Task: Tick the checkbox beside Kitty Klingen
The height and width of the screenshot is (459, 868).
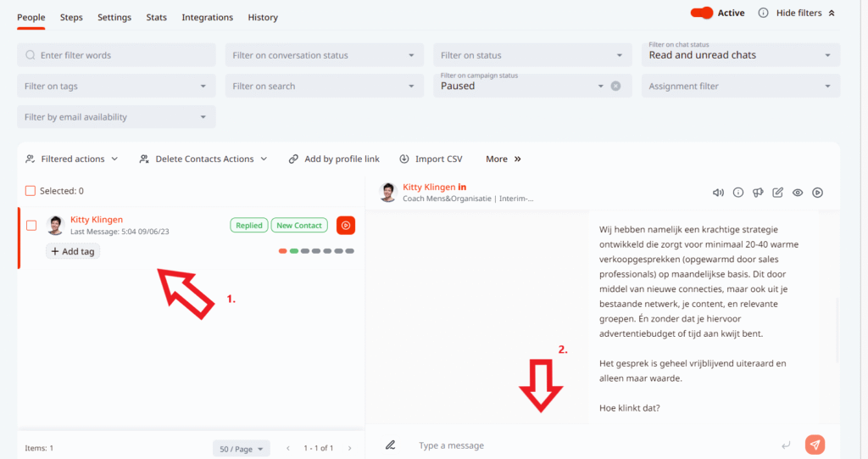Action: click(31, 226)
